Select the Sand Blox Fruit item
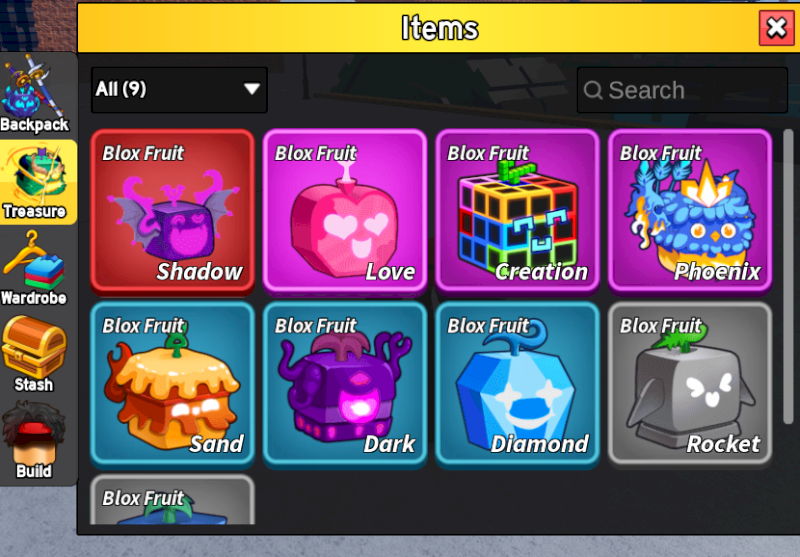This screenshot has height=557, width=800. tap(172, 384)
